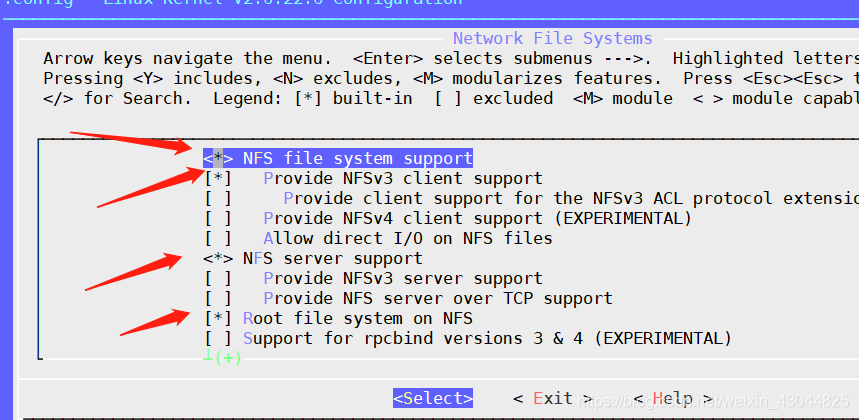
Task: Select the Root file system on NFS label
Action: pos(358,318)
